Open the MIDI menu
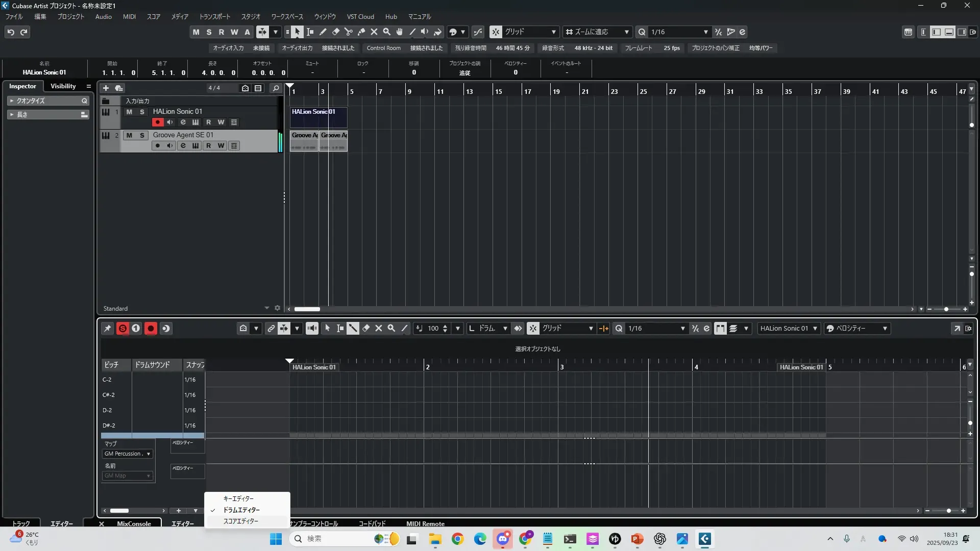Screen dimensions: 980x551 pyautogui.click(x=129, y=17)
